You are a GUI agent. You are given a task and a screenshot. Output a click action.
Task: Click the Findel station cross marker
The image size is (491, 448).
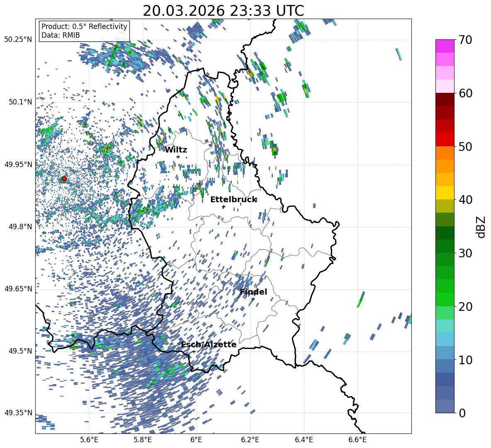253,299
